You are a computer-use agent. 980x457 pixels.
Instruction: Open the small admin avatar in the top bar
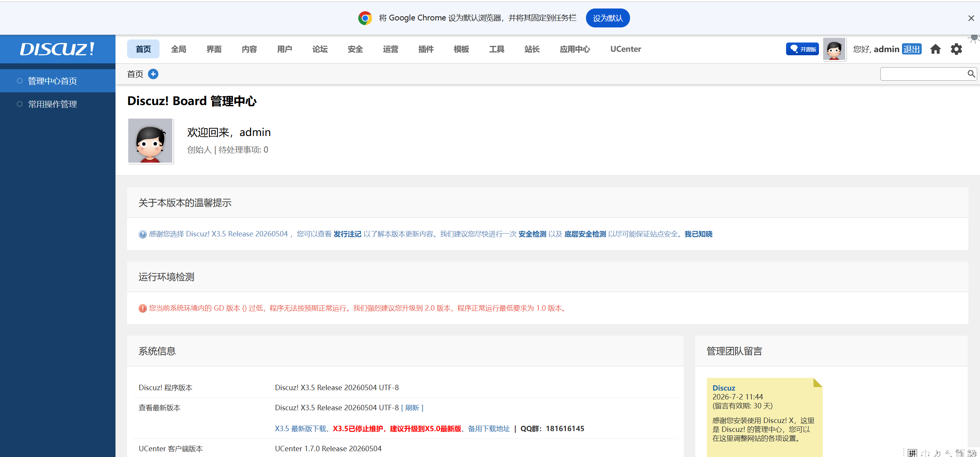click(x=834, y=49)
